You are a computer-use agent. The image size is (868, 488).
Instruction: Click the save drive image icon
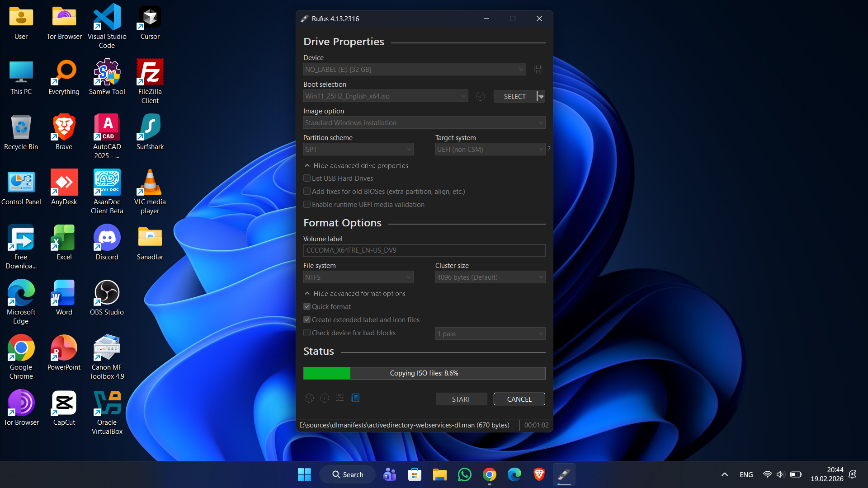coord(538,70)
